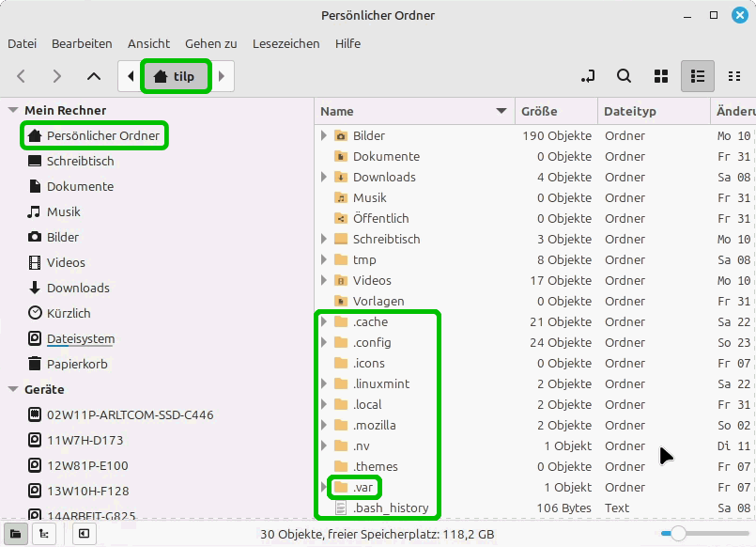Open the Ansicht menu
The height and width of the screenshot is (547, 756).
tap(148, 43)
